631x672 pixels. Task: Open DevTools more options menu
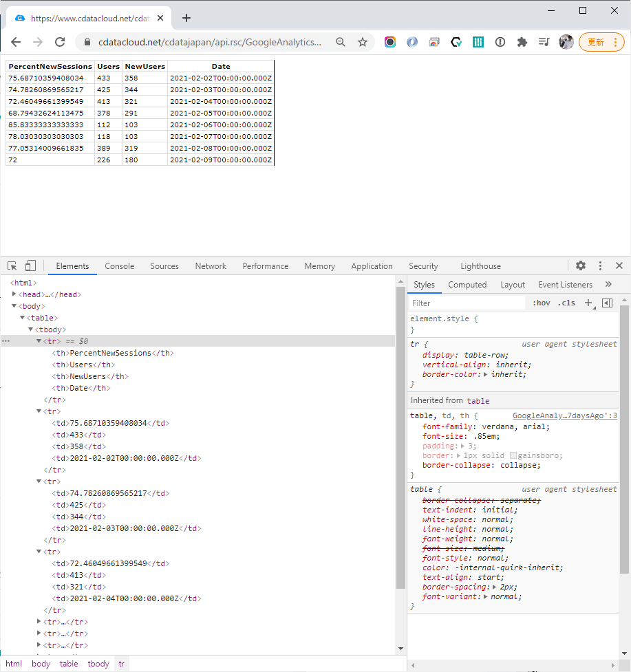(x=600, y=266)
